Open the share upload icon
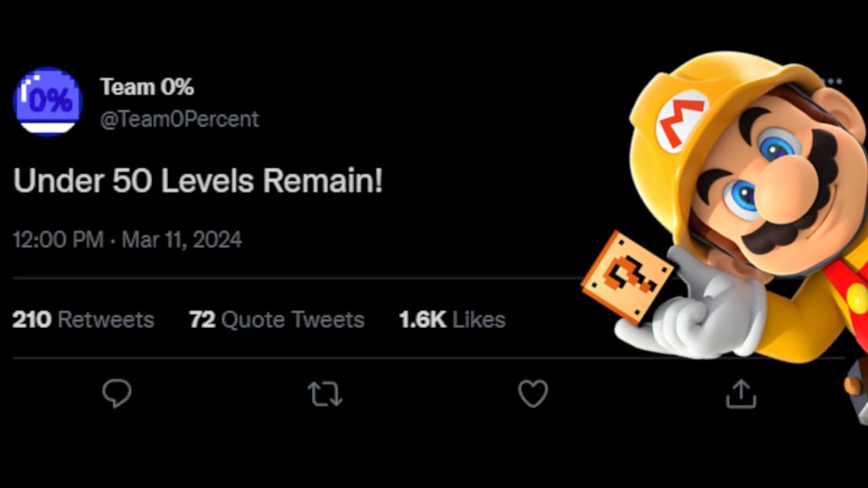The image size is (868, 488). point(741,393)
